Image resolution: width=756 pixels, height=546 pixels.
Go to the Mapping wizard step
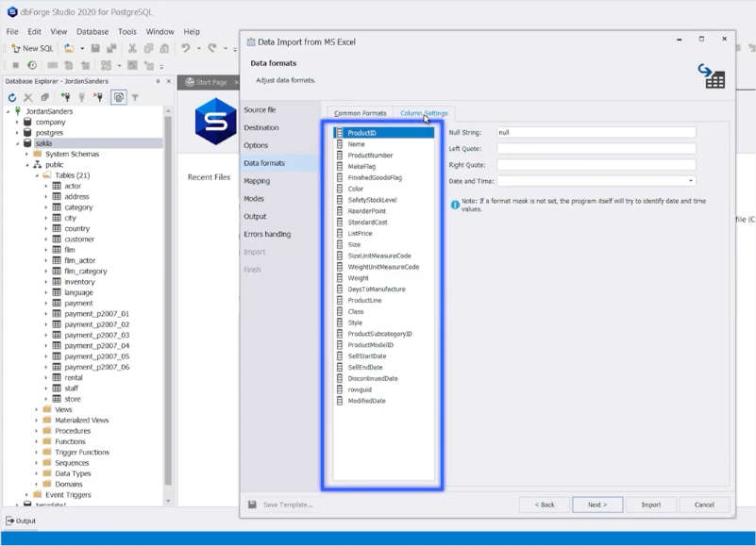(257, 181)
